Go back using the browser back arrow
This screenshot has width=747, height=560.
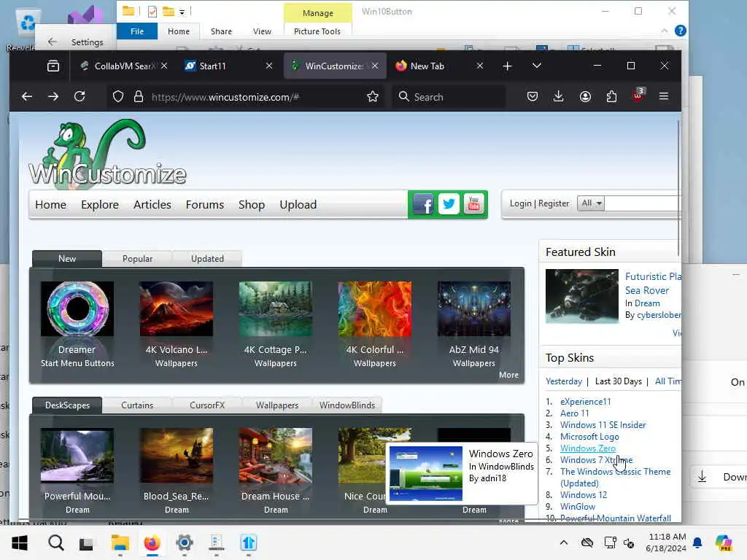click(x=27, y=97)
